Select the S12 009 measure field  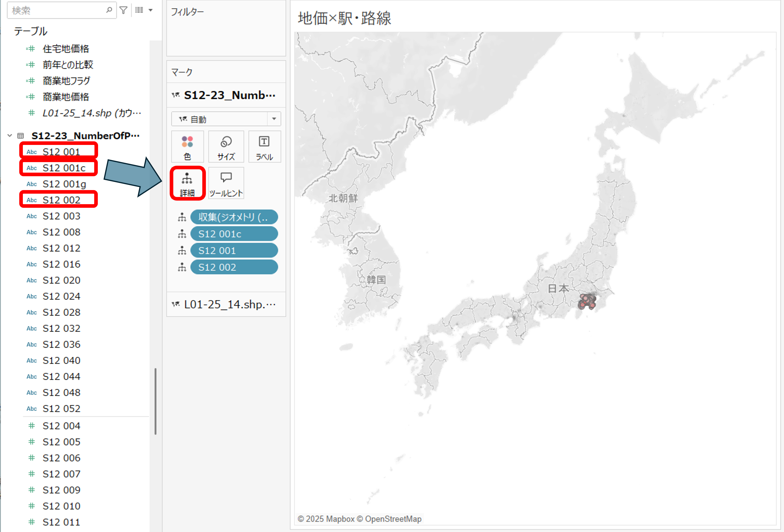(x=61, y=490)
